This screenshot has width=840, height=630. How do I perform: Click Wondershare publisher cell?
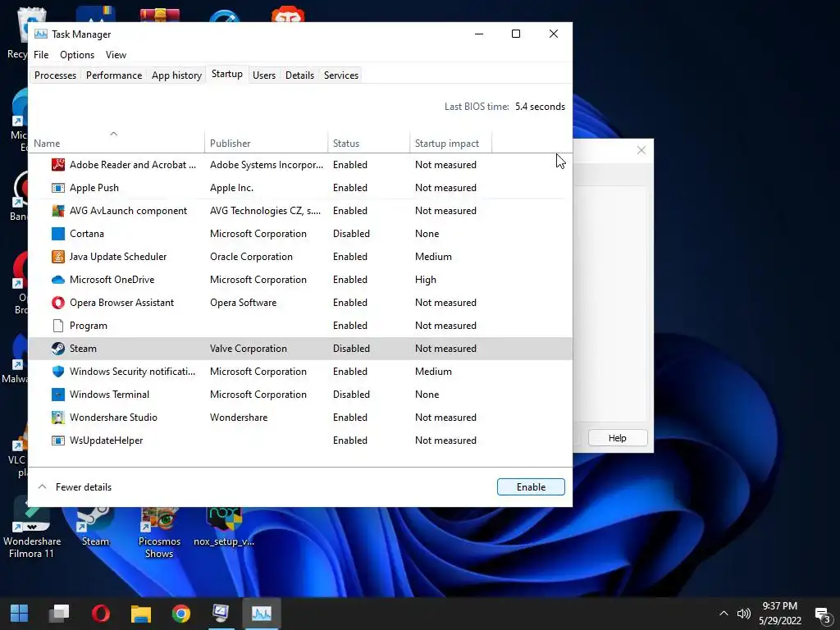[x=239, y=418]
